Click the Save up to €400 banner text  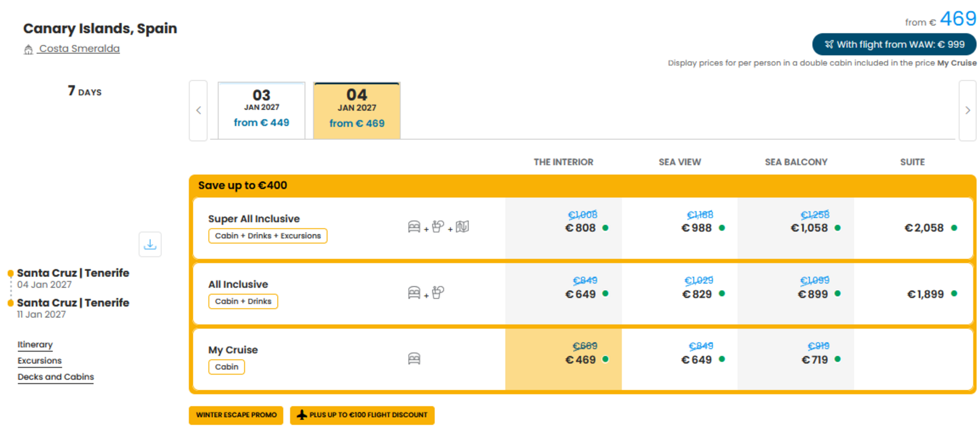(x=243, y=185)
